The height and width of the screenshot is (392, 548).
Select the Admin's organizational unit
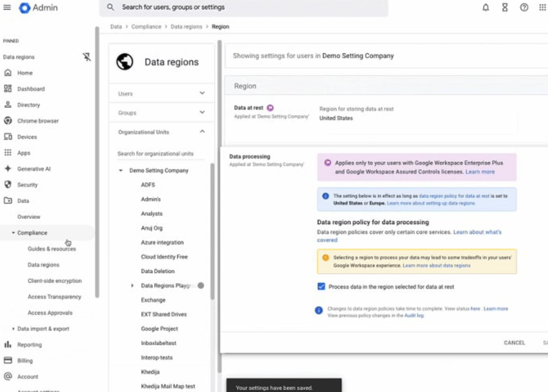151,199
